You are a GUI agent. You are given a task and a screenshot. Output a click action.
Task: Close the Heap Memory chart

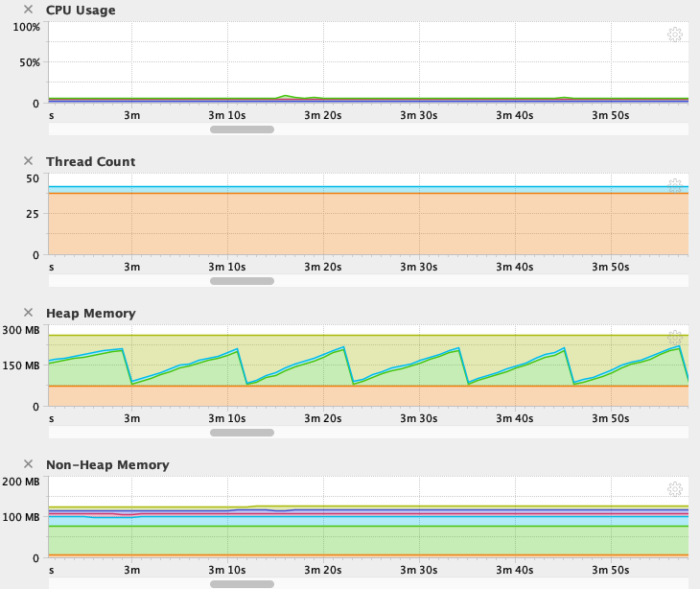28,313
